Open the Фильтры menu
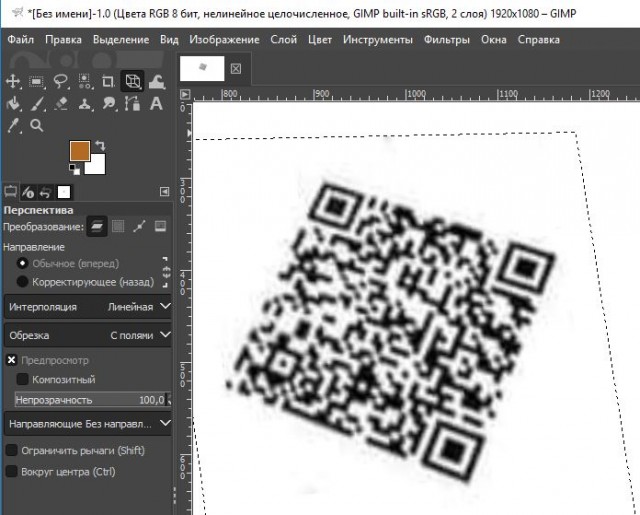The height and width of the screenshot is (515, 640). coord(447,40)
